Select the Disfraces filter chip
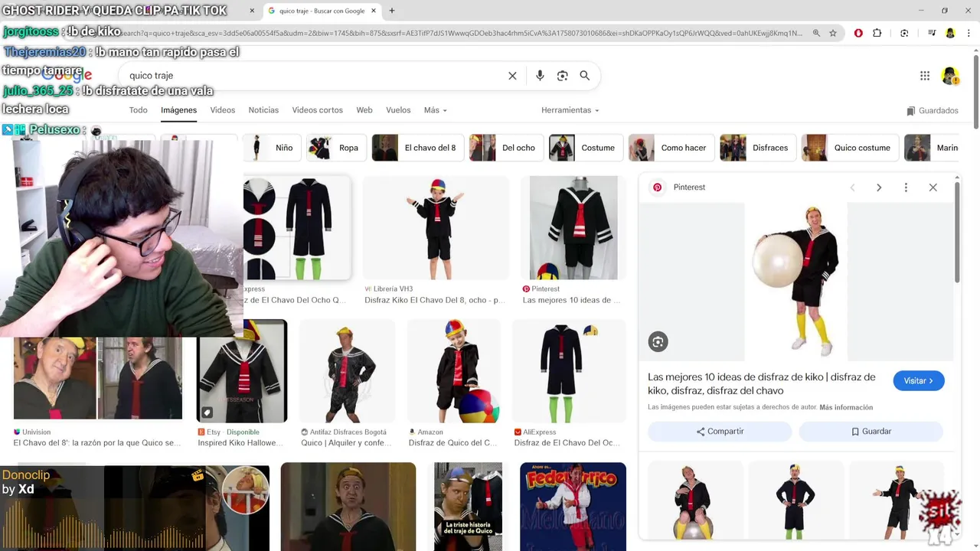Image resolution: width=980 pixels, height=551 pixels. pyautogui.click(x=758, y=148)
